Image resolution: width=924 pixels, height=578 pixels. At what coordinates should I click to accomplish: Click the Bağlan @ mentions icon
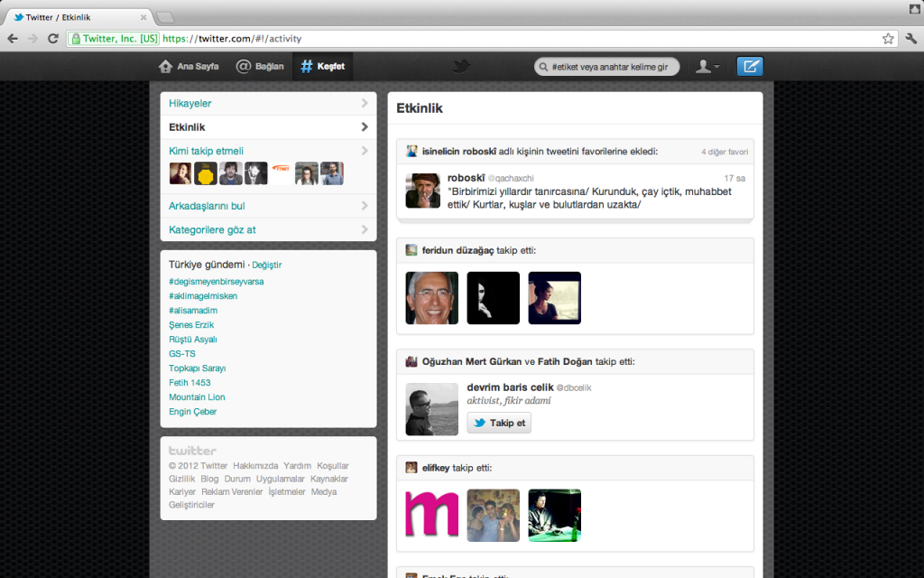click(x=242, y=65)
